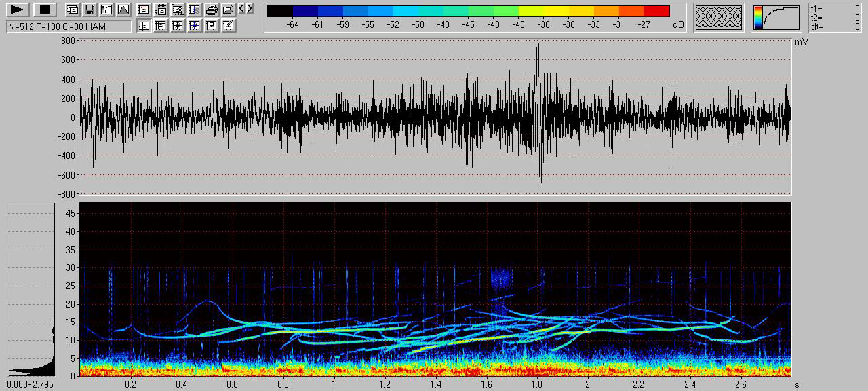The width and height of the screenshot is (868, 391).
Task: Click the N=512 F=100 O=88 HAM field
Action: pyautogui.click(x=68, y=26)
